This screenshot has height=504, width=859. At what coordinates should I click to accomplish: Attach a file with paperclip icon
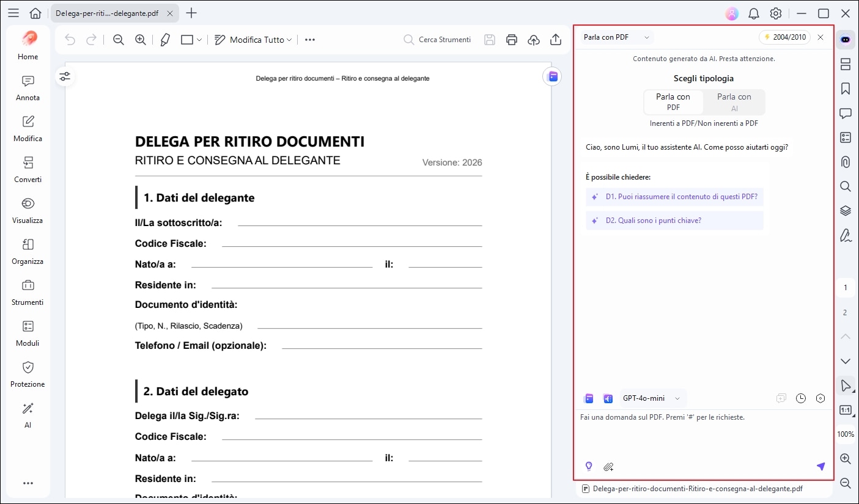(608, 467)
